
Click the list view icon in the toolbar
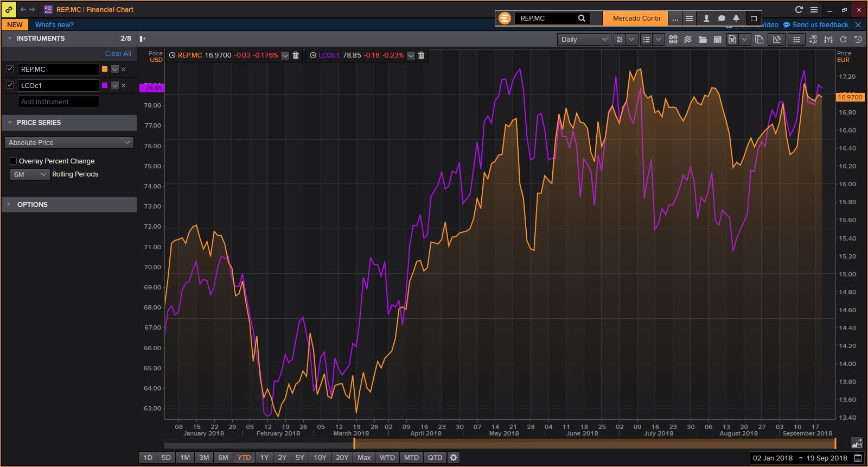646,39
